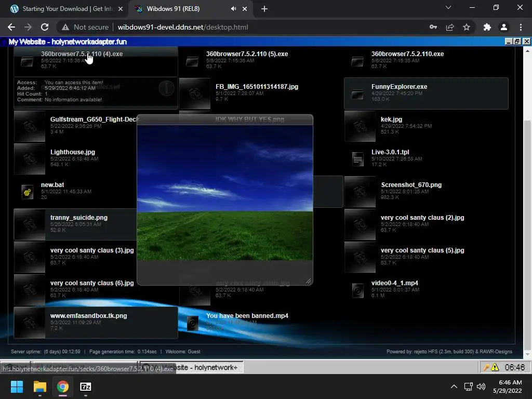The width and height of the screenshot is (532, 399).
Task: Click the FunnyExplorer.exe file icon
Action: tap(357, 95)
